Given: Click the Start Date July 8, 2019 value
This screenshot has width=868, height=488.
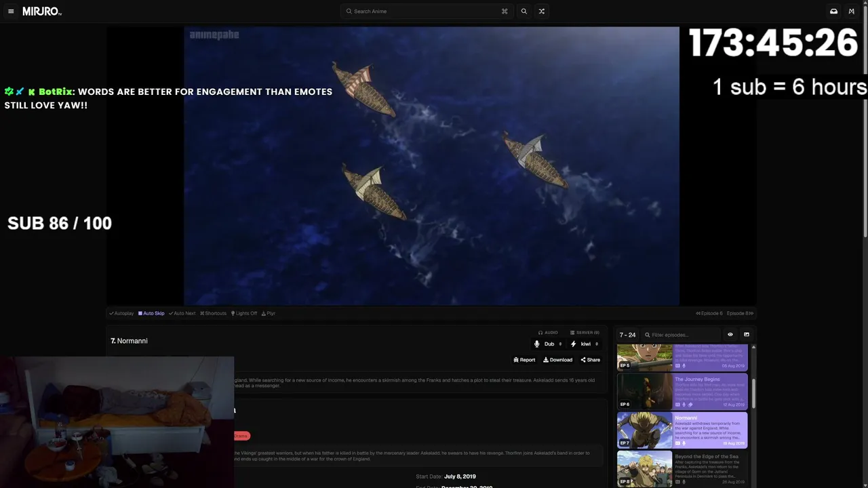Looking at the screenshot, I should click(x=460, y=476).
